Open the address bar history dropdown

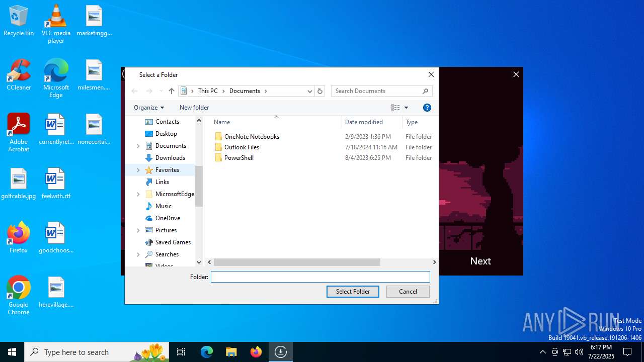[310, 91]
